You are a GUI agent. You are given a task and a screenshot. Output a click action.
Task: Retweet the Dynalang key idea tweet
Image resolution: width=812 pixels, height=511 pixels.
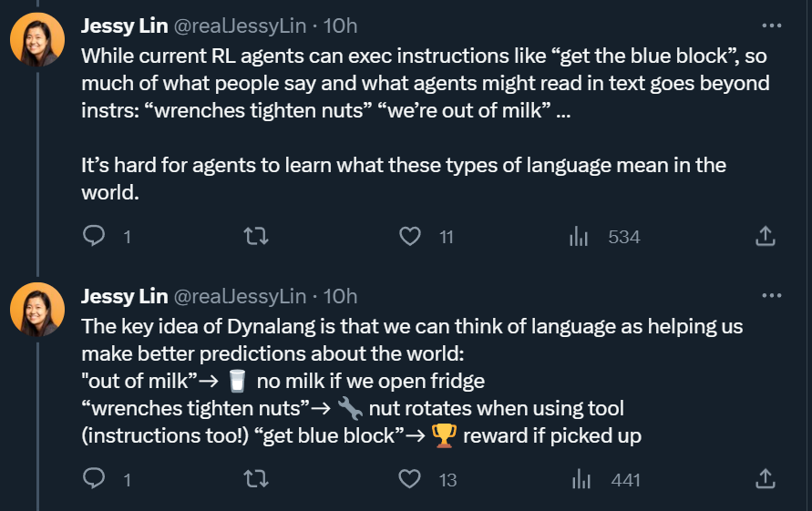tap(256, 479)
